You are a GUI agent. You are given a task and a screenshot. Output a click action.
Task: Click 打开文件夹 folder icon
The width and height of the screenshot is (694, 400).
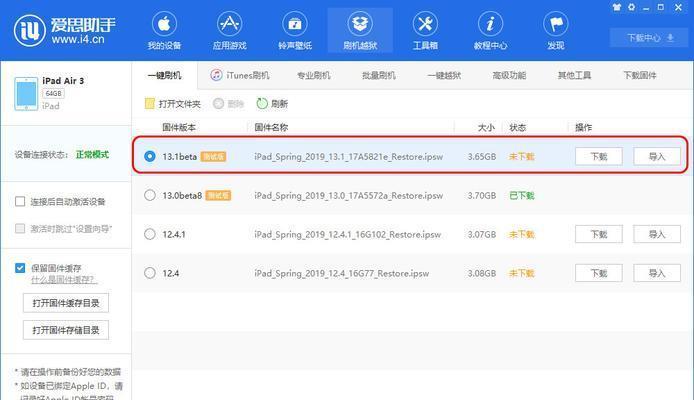tap(150, 103)
